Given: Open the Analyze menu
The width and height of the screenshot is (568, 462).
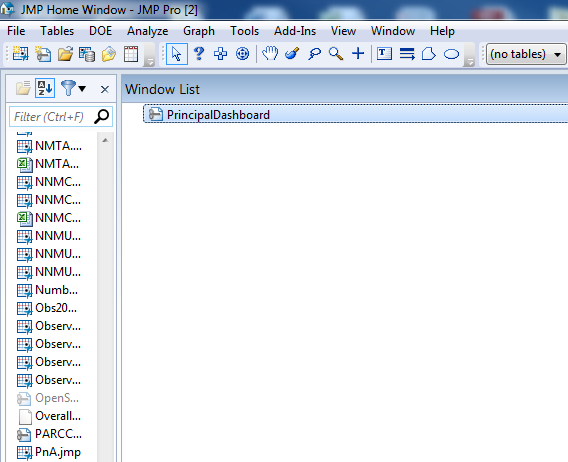Looking at the screenshot, I should (x=147, y=31).
